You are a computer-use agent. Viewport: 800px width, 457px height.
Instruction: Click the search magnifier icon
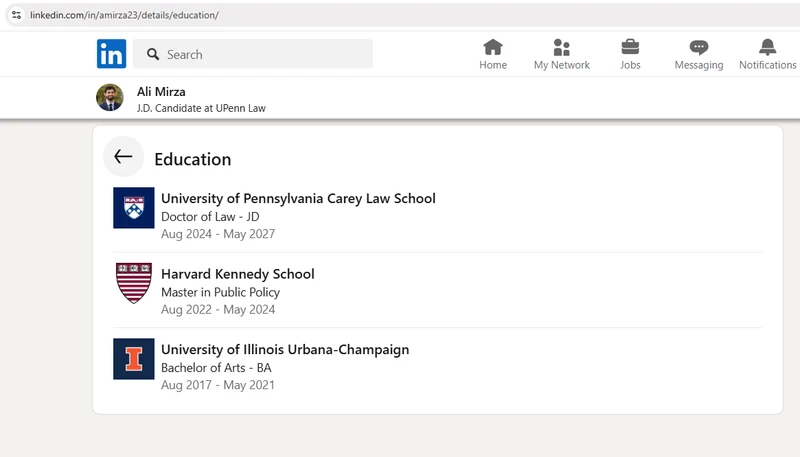point(153,54)
